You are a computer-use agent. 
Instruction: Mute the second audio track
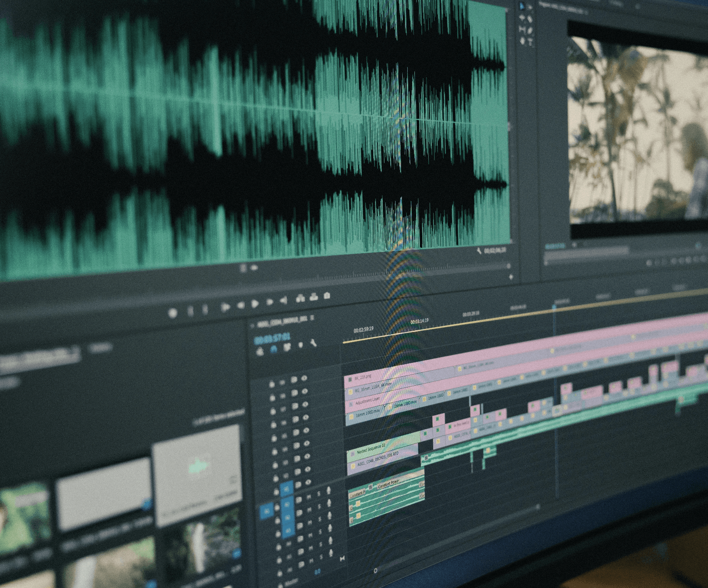(x=310, y=509)
